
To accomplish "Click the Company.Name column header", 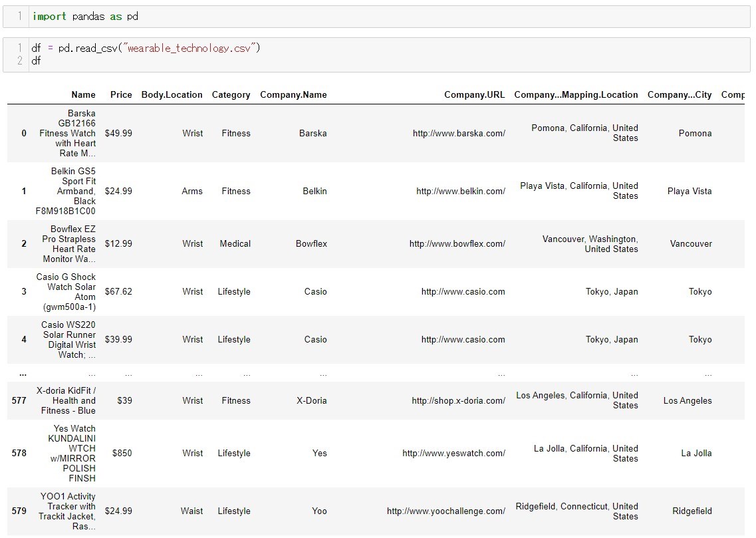I will pyautogui.click(x=293, y=95).
